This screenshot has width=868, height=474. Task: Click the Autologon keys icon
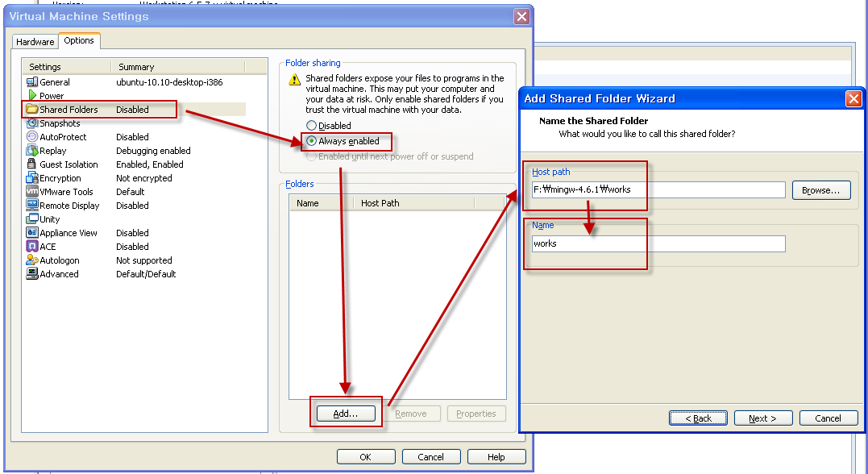(32, 260)
